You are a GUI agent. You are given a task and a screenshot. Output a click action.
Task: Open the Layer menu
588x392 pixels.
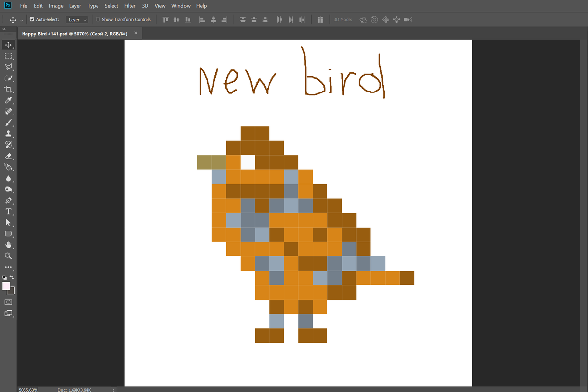point(75,6)
